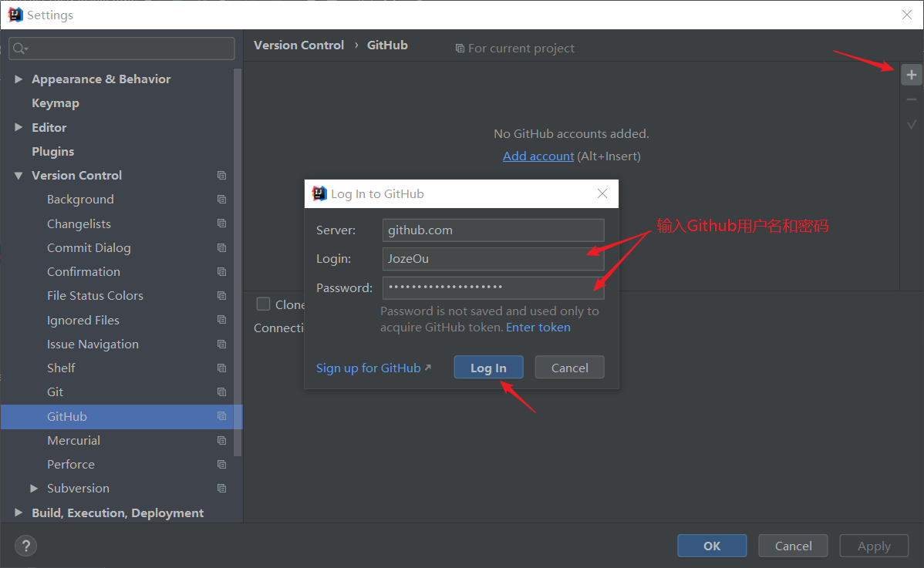Expand the Subversion node
The height and width of the screenshot is (568, 924).
[34, 488]
